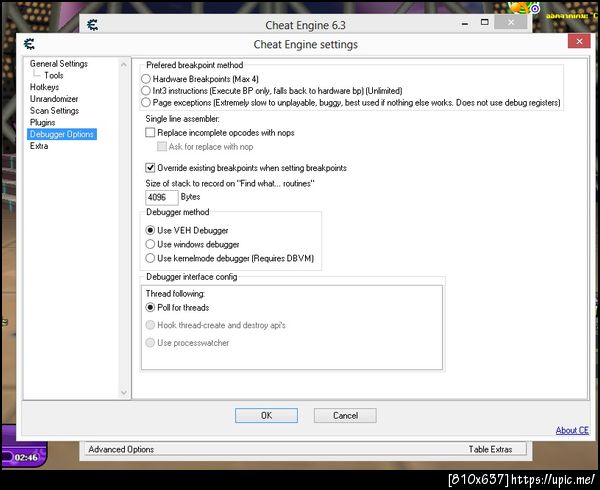Screen dimensions: 600x490
Task: Open Tools sub-item in settings tree
Action: [x=54, y=75]
